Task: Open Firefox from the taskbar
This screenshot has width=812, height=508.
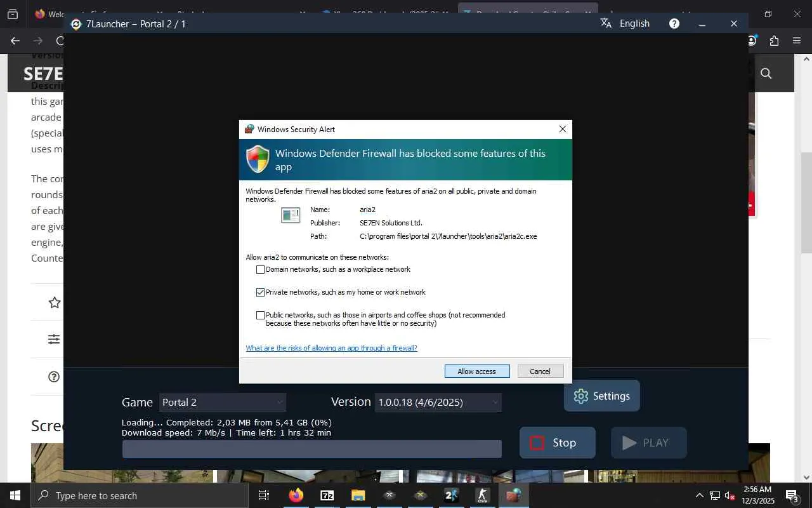Action: pos(296,495)
